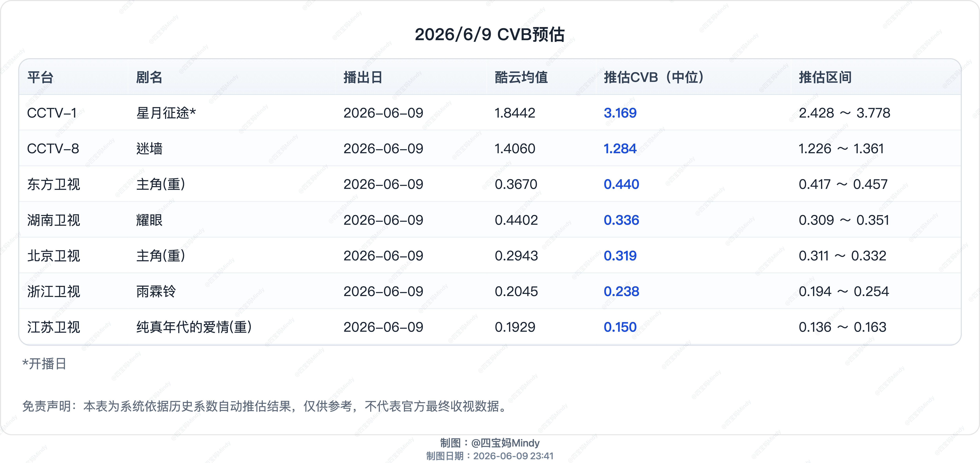Click the 酷云均值 value '0.1929'
This screenshot has width=980, height=463.
515,327
